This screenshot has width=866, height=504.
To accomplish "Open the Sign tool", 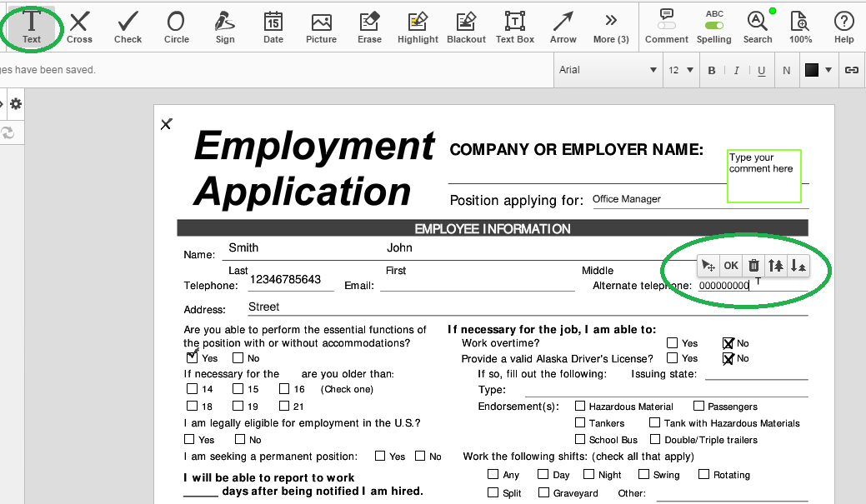I will coord(225,27).
